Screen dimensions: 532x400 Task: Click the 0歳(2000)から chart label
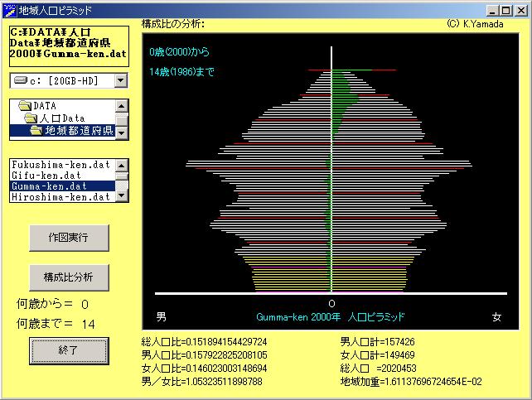[x=180, y=52]
